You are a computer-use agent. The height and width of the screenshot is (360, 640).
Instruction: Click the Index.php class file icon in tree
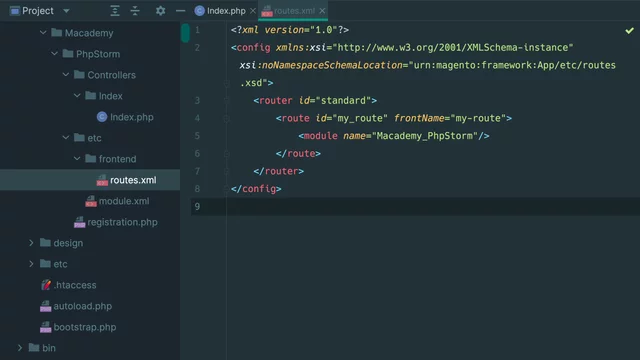point(102,117)
